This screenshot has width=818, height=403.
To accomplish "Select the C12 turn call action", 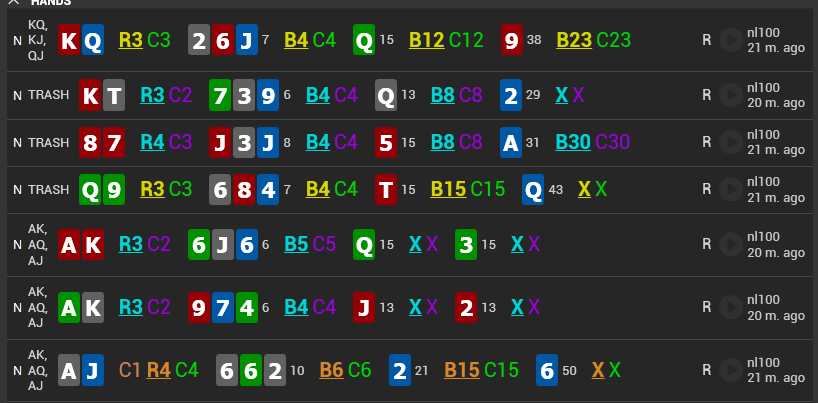I will [466, 40].
